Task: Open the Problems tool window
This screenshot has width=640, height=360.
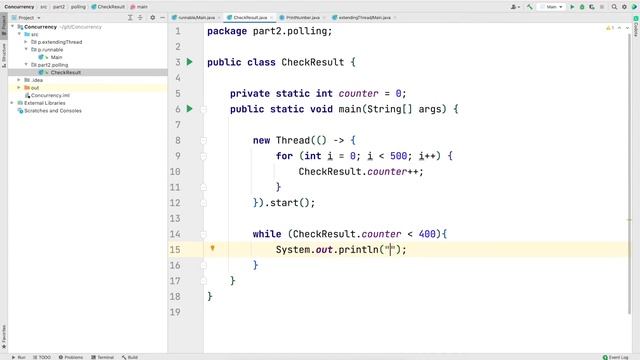Action: pos(71,357)
